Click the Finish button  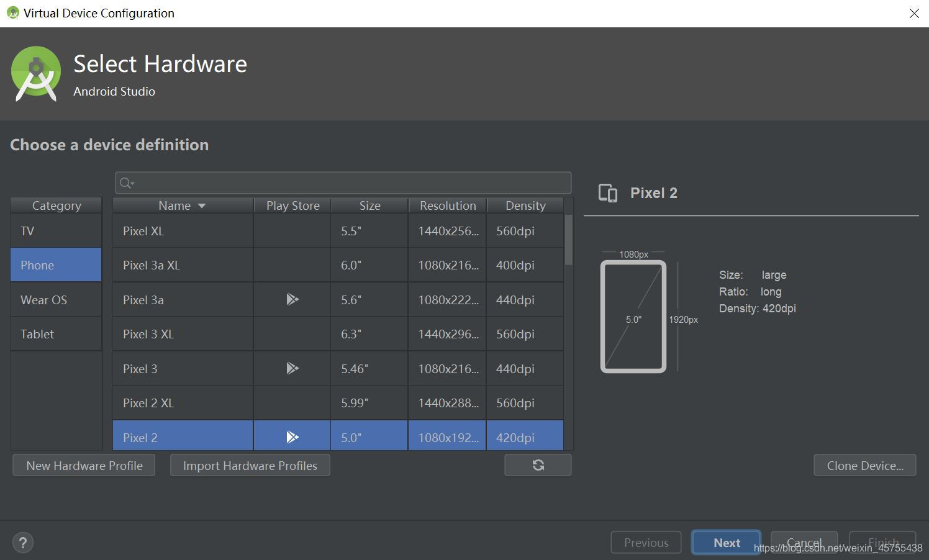tap(883, 542)
